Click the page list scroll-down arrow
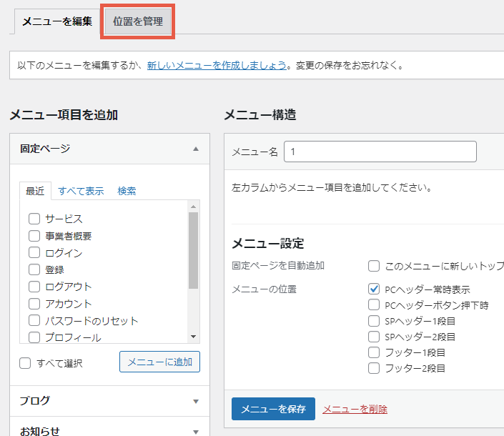The width and height of the screenshot is (504, 436). click(x=193, y=337)
